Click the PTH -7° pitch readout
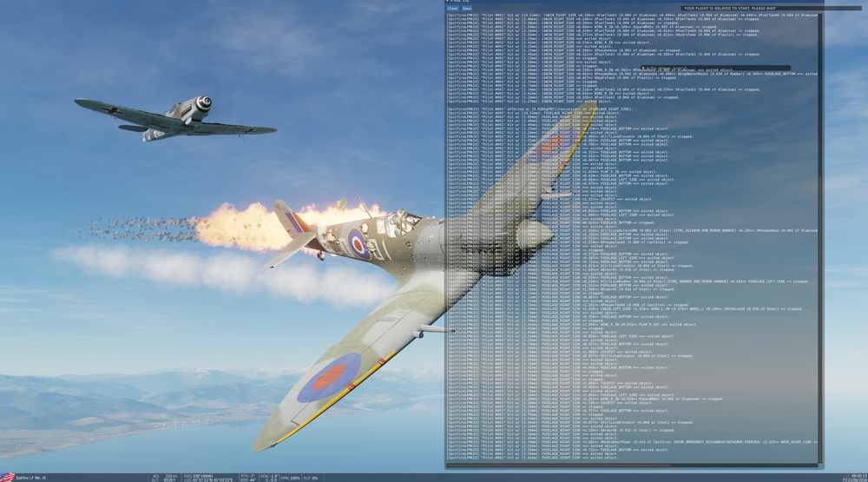 [248, 476]
